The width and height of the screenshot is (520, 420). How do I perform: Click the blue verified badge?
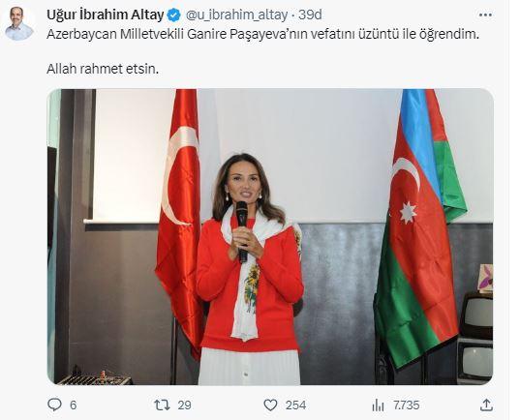point(173,15)
